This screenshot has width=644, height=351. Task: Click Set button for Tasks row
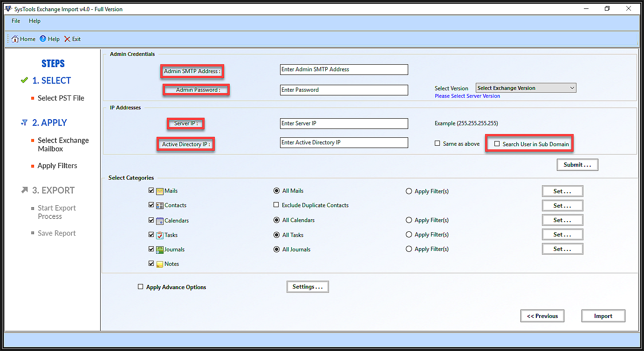[x=562, y=235]
